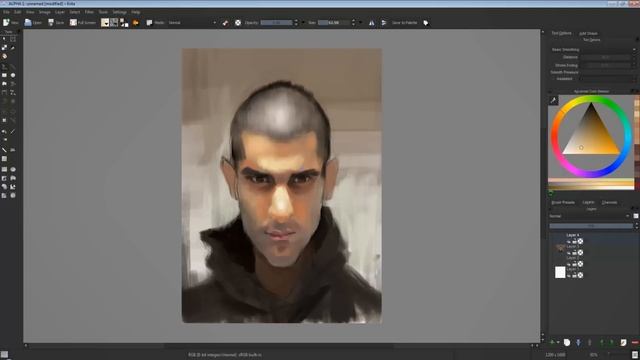Viewport: 640px width, 360px height.
Task: Select the Elliptical Selection tool in the toolbox
Action: 13,169
